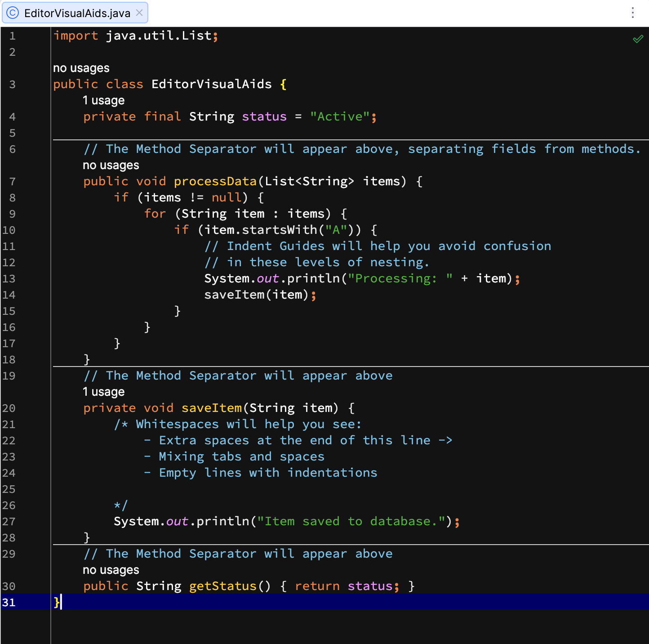Click the "no usages" hint above class EditorVisualAids
Image resolution: width=649 pixels, height=644 pixels.
click(x=81, y=68)
